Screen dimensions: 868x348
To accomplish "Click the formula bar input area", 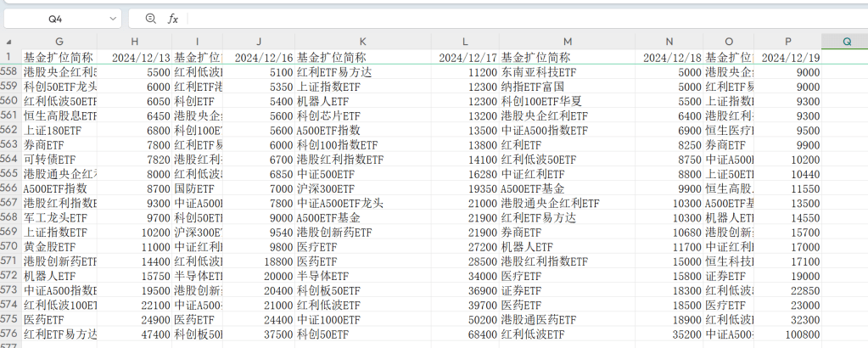I will click(x=509, y=18).
